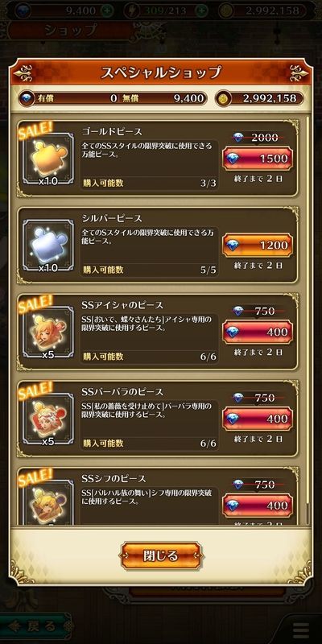
Task: Select the SS Barbara piece icon
Action: click(48, 419)
